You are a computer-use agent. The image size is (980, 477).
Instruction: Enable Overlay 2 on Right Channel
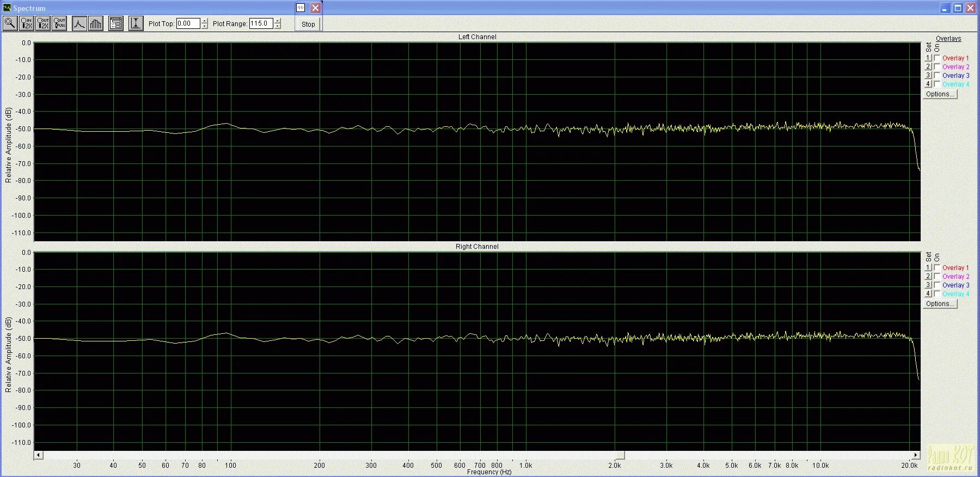coord(937,276)
